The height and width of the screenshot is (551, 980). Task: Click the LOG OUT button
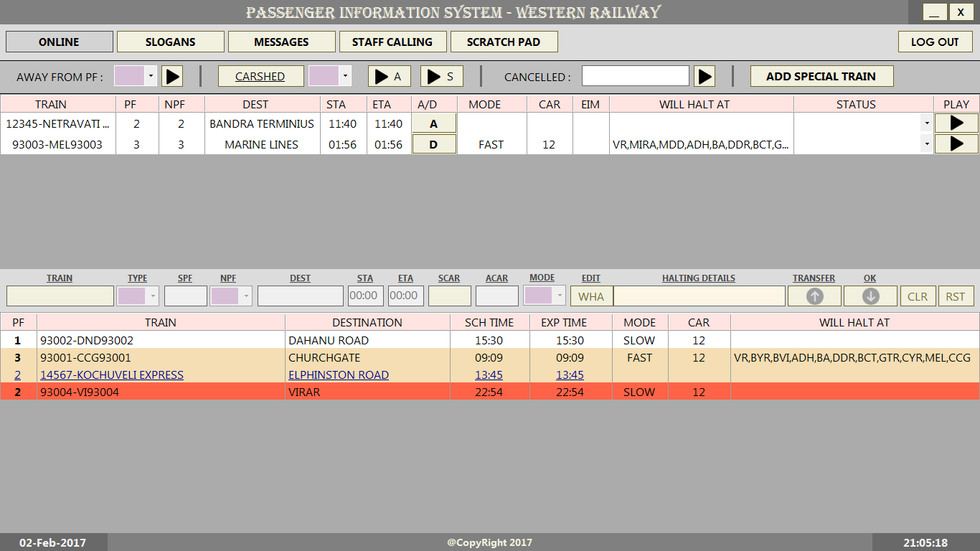[936, 42]
